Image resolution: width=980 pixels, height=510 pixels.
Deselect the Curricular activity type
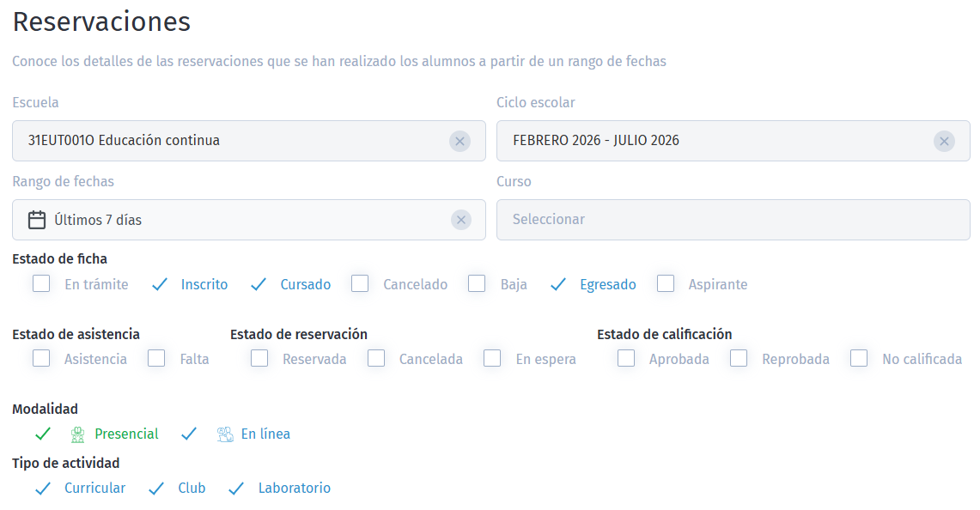click(x=43, y=489)
